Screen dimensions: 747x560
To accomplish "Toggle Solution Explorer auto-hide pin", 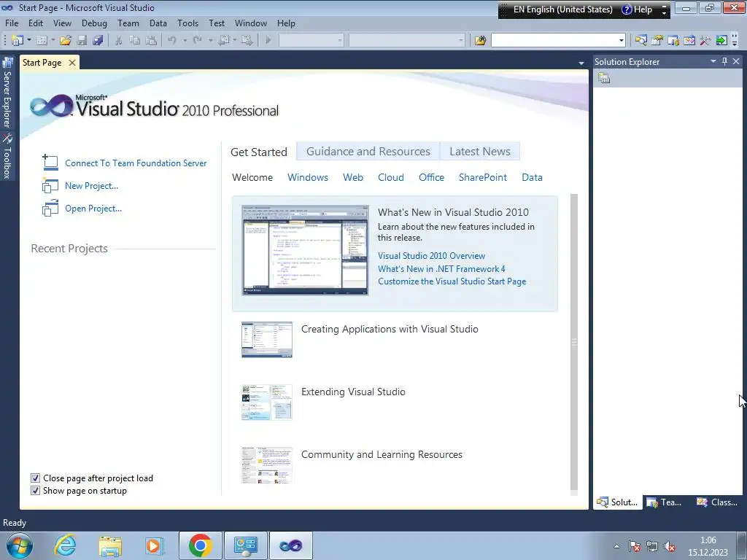I will (724, 61).
